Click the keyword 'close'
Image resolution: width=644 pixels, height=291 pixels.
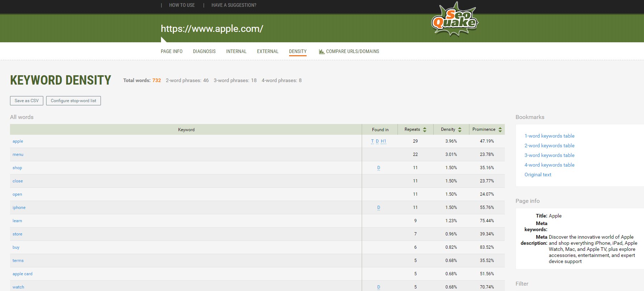18,181
